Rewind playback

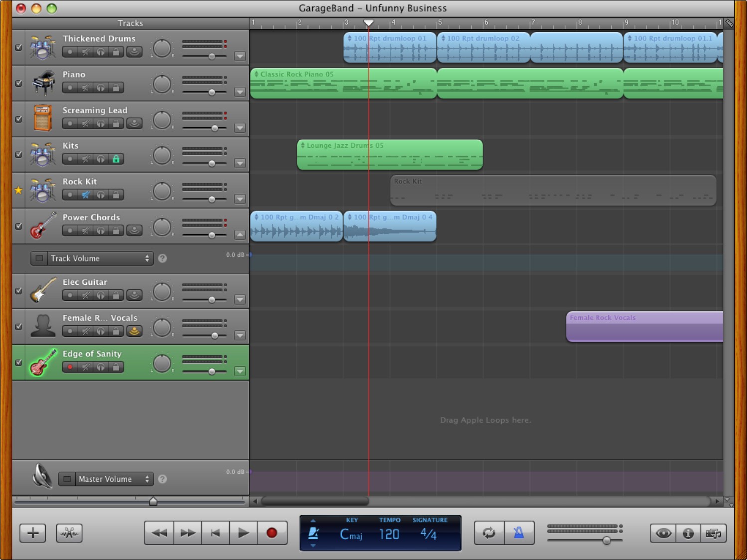[159, 533]
